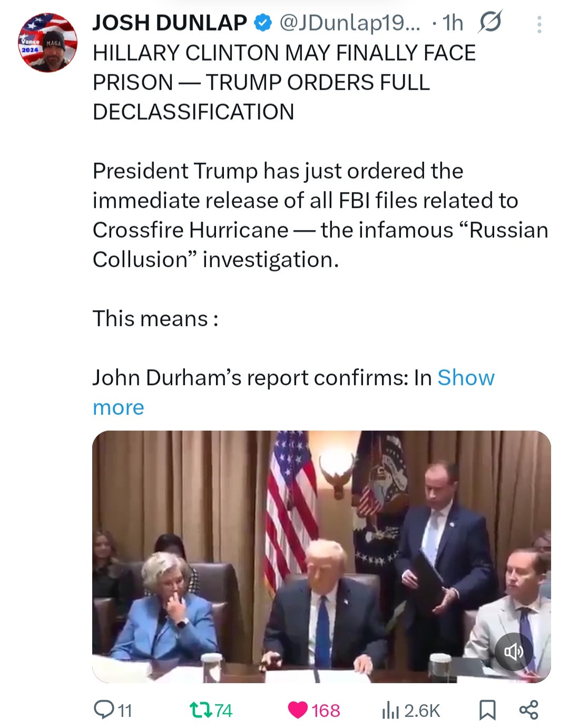Open the 1h timestamp link
The image size is (569, 728).
[453, 23]
